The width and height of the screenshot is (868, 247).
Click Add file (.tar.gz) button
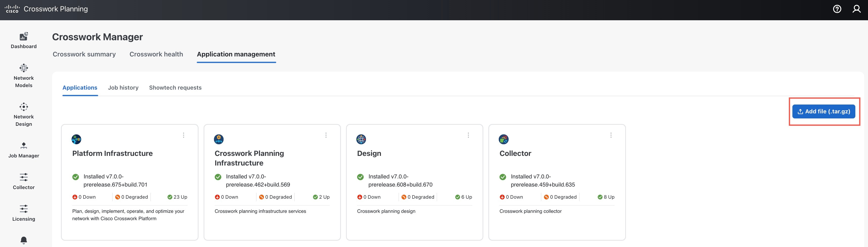[824, 112]
